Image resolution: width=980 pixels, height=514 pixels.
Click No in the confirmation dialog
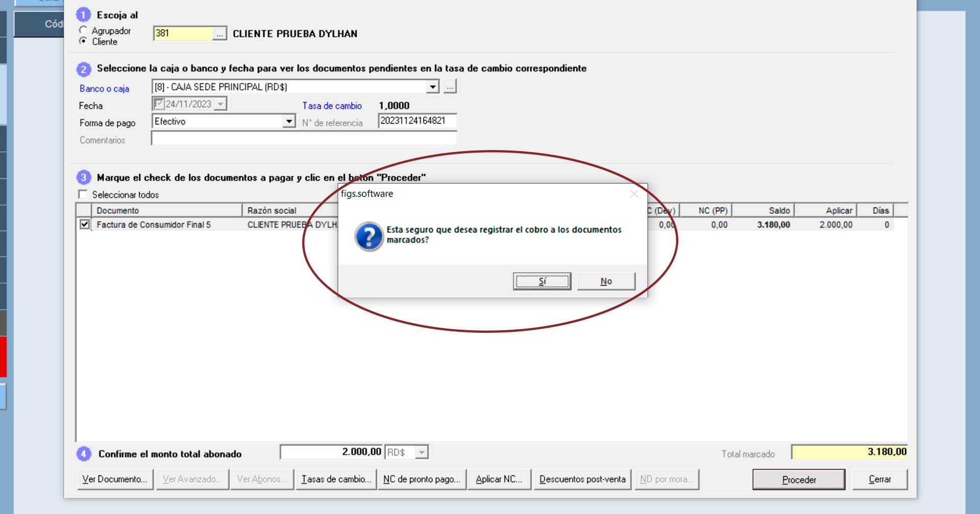pos(606,281)
